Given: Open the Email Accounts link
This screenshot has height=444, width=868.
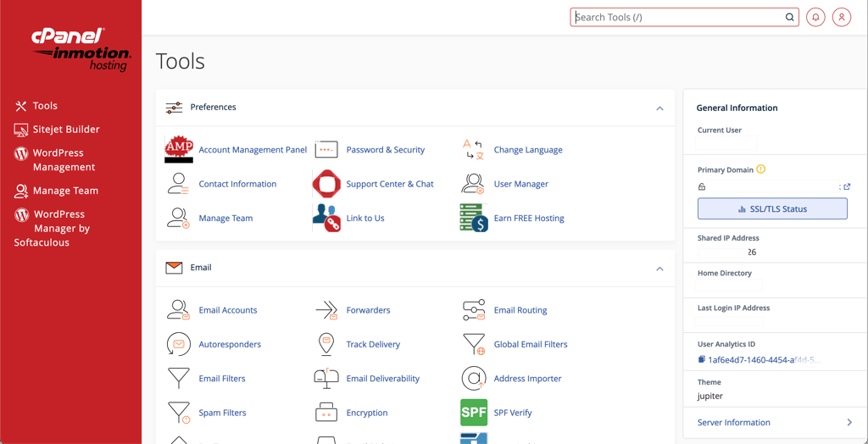Looking at the screenshot, I should click(228, 310).
